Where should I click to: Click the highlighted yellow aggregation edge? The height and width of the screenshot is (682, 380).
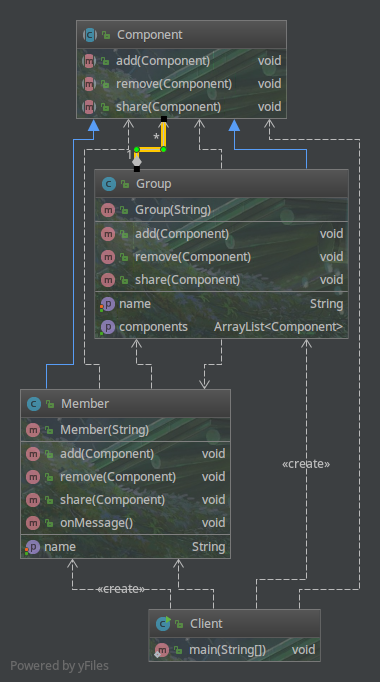pyautogui.click(x=150, y=149)
